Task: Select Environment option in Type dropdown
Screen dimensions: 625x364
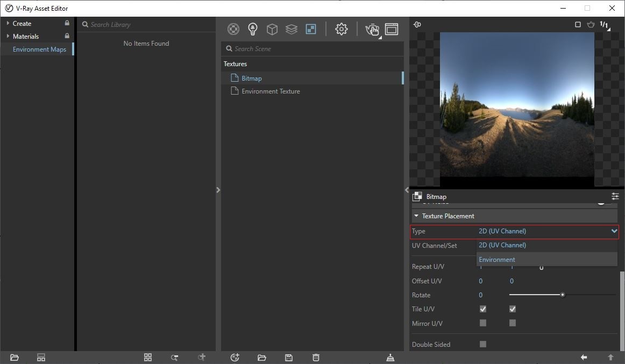Action: pos(547,259)
